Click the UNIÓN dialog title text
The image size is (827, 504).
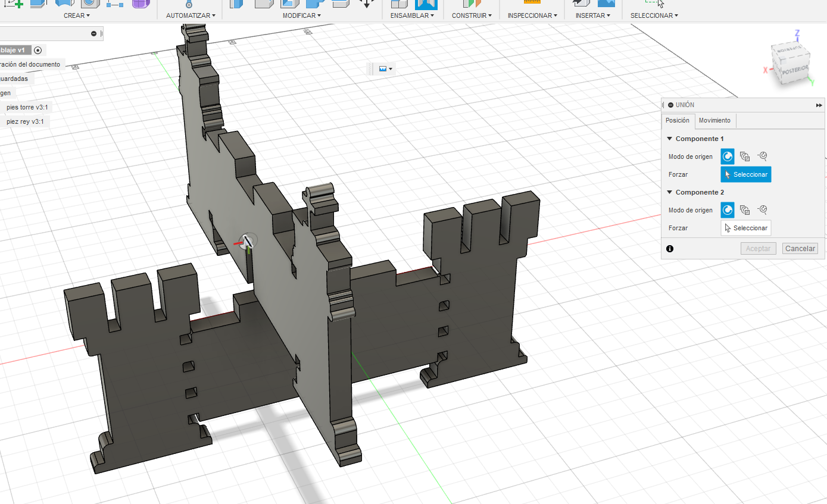pyautogui.click(x=685, y=105)
